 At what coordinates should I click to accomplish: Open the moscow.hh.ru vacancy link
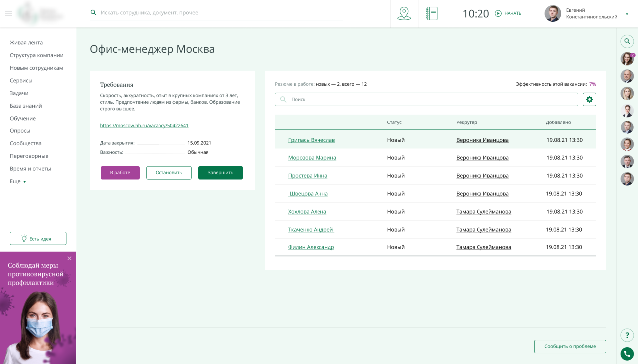coord(144,126)
